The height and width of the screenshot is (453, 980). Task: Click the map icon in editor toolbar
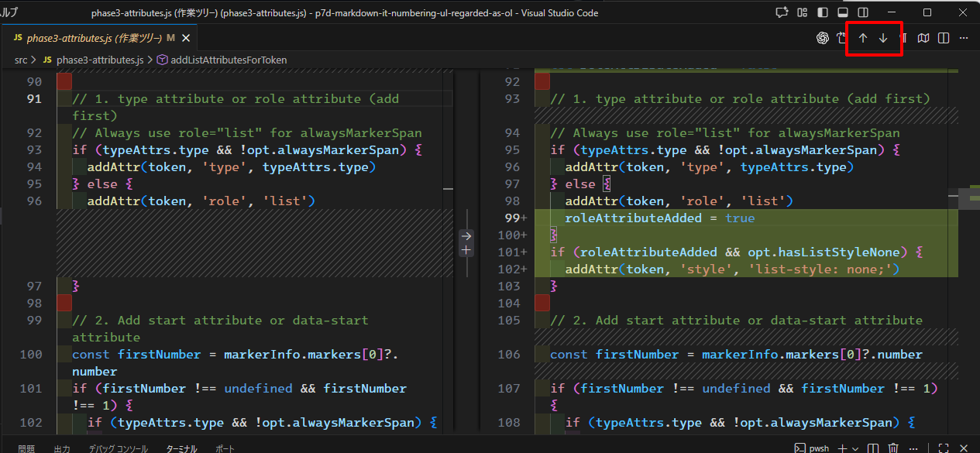[x=923, y=38]
